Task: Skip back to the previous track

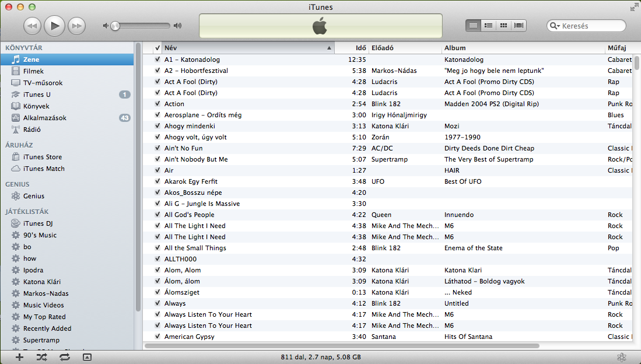Action: (x=32, y=26)
